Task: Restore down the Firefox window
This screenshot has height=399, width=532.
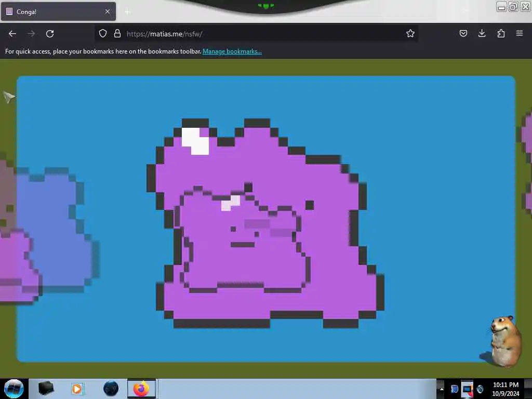Action: pyautogui.click(x=514, y=6)
